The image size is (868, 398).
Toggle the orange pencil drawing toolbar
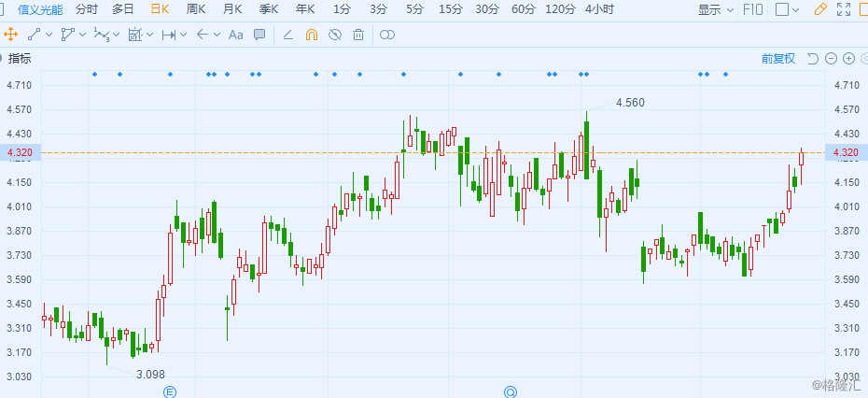[820, 9]
